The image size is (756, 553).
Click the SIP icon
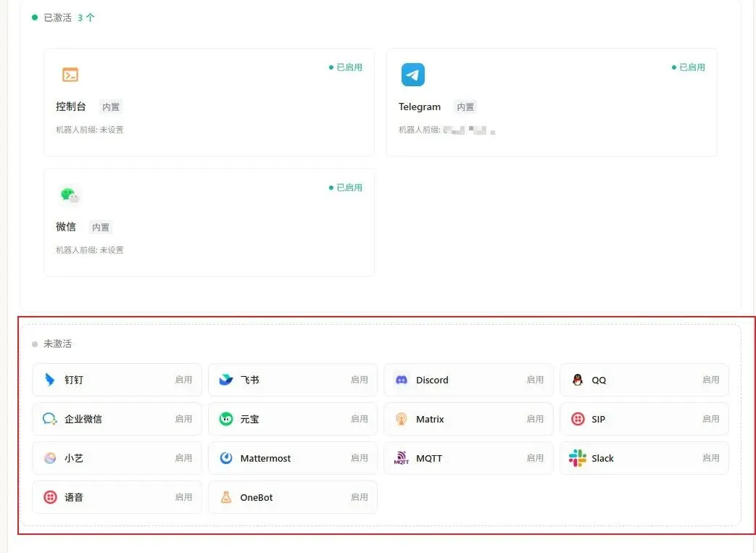(x=578, y=419)
